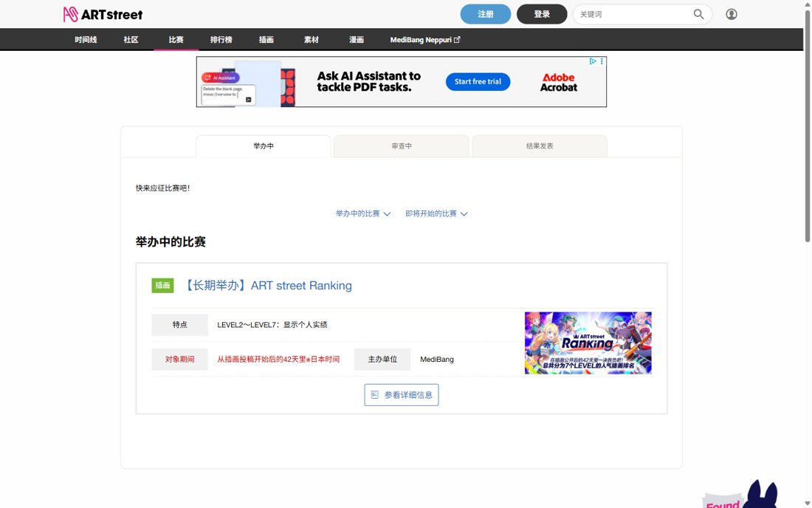Open the MediBang Neppuri link

tap(424, 40)
